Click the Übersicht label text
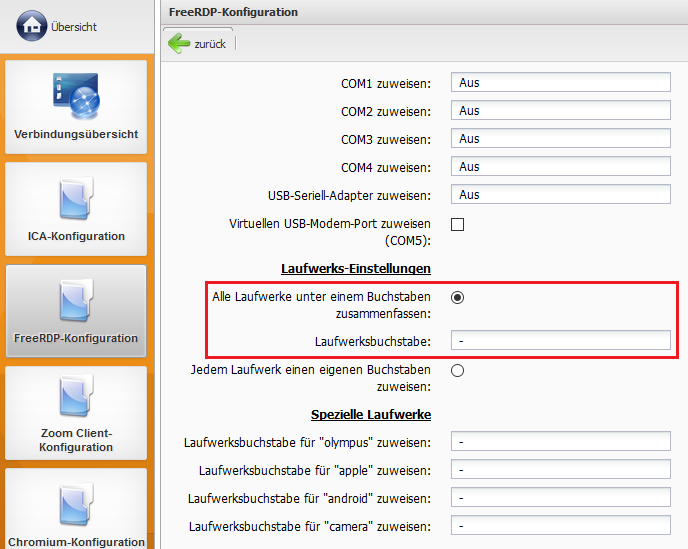688x549 pixels. 74,27
